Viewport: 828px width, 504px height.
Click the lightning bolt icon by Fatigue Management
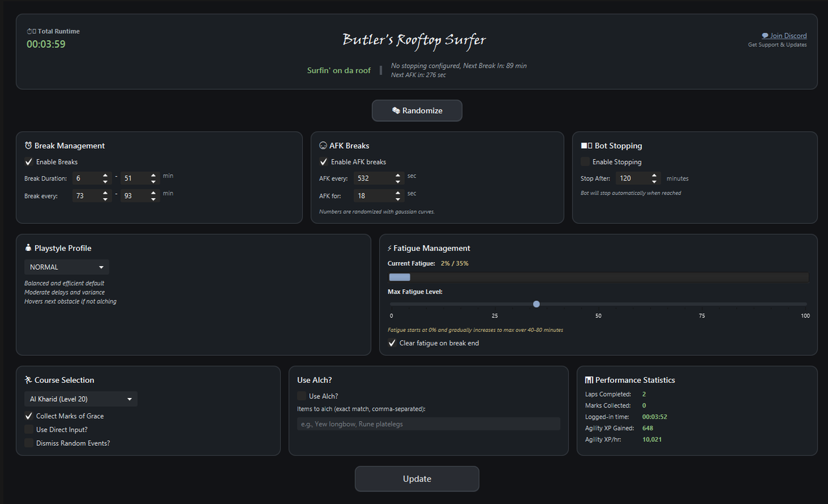click(x=389, y=248)
